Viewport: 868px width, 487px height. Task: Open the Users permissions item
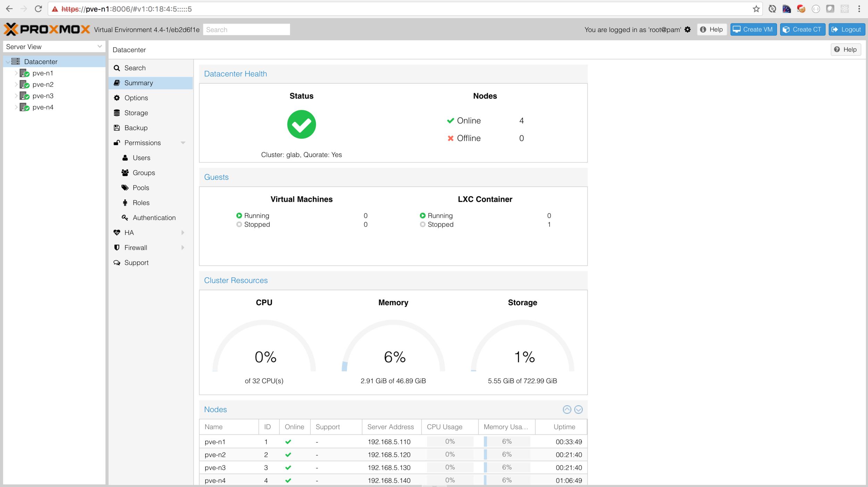[x=151, y=158]
